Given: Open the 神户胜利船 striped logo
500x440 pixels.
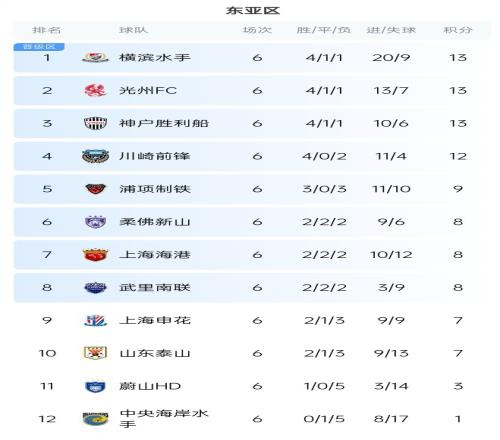Looking at the screenshot, I should click(95, 123).
